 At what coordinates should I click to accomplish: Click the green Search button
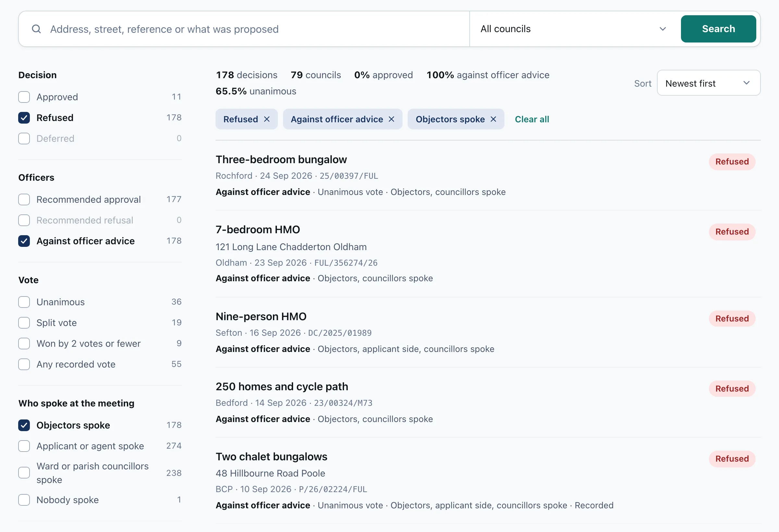click(718, 29)
